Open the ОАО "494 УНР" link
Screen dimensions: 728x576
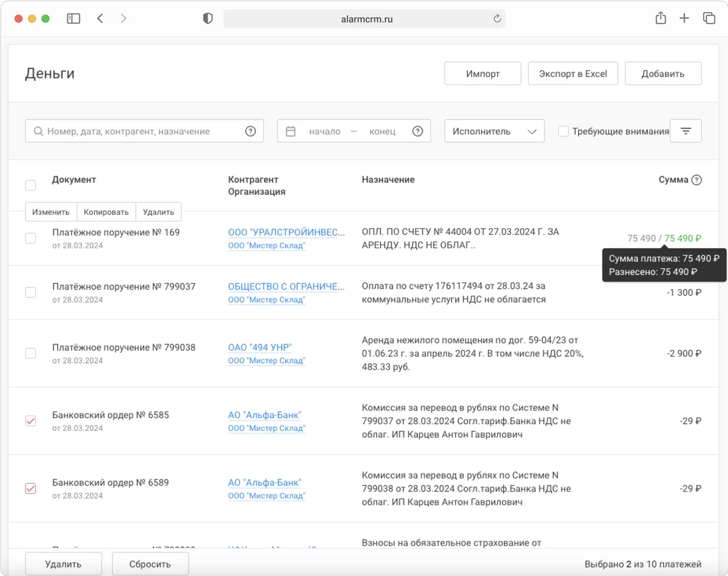point(260,347)
